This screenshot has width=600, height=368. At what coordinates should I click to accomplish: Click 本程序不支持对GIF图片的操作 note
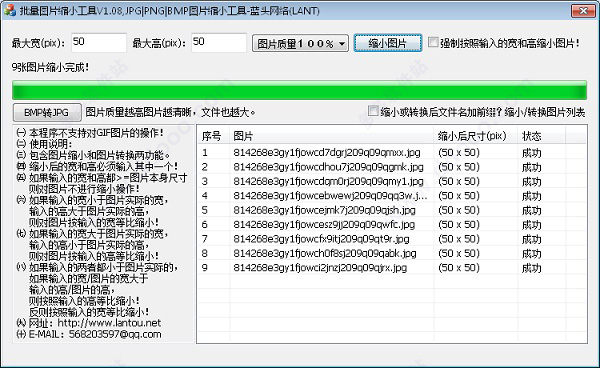coord(96,133)
